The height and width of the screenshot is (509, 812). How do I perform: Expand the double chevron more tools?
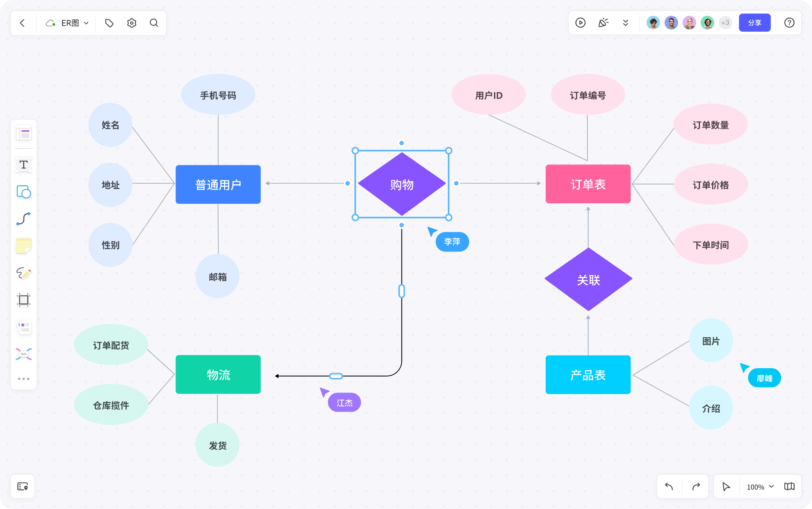[626, 23]
